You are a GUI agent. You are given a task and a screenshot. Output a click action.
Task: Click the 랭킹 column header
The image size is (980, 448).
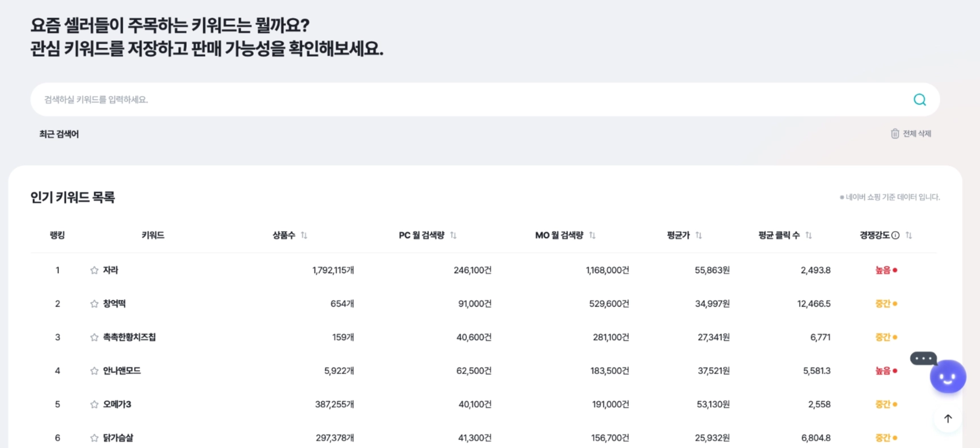57,235
